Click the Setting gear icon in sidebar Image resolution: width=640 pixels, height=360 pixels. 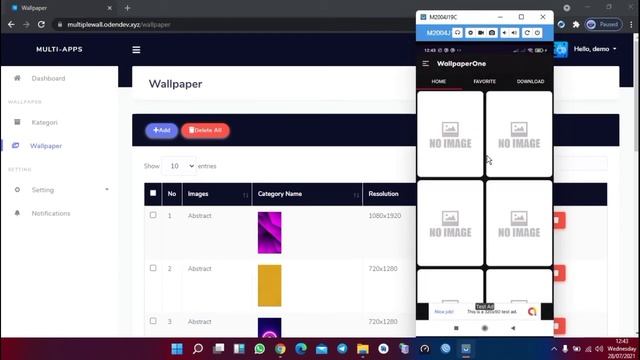(17, 190)
